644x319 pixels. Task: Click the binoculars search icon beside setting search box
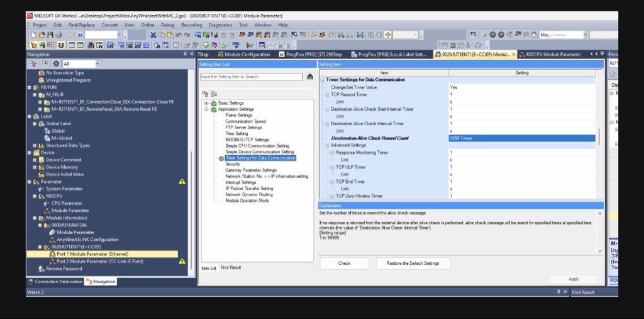310,77
